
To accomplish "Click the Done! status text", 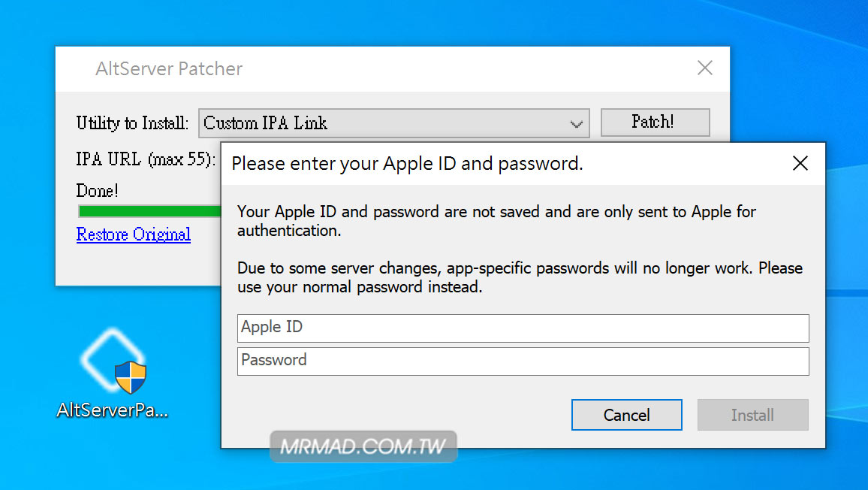I will (97, 191).
